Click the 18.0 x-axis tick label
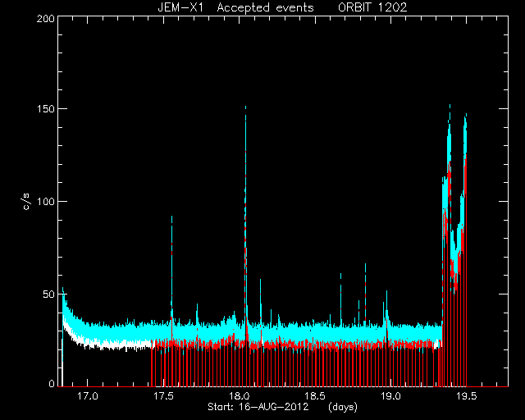Viewport: 525px width, 420px height. [x=239, y=396]
